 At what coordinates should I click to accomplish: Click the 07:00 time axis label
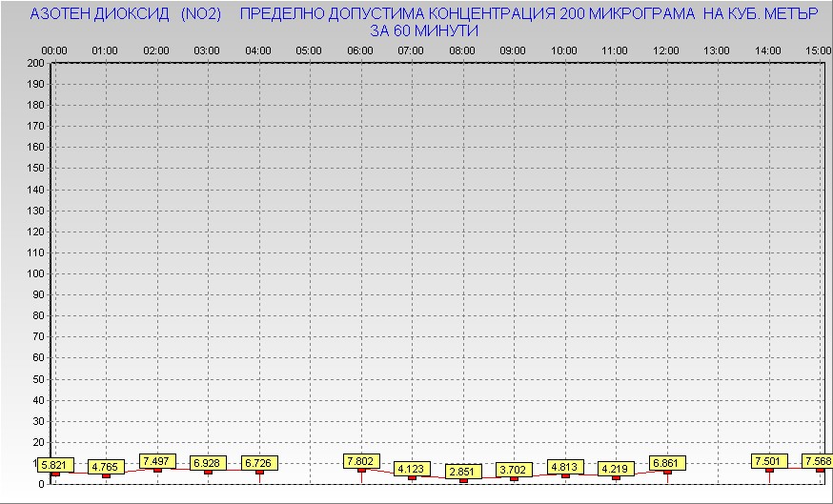[x=411, y=51]
